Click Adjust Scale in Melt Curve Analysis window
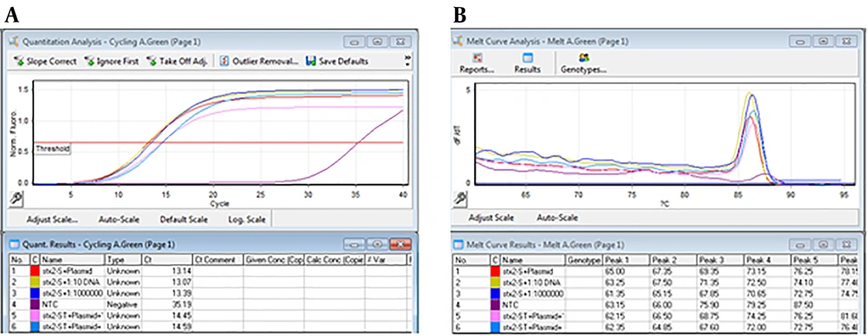 pyautogui.click(x=491, y=218)
